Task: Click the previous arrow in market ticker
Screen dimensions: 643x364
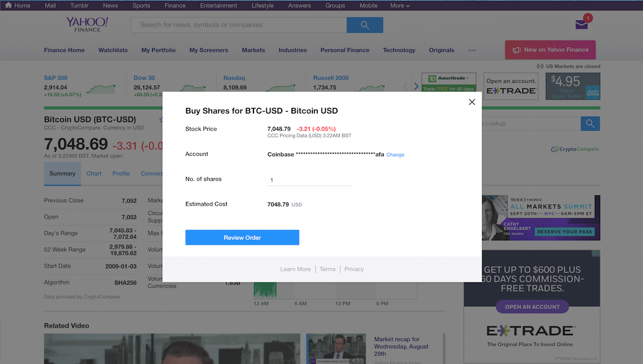Action: (406, 86)
